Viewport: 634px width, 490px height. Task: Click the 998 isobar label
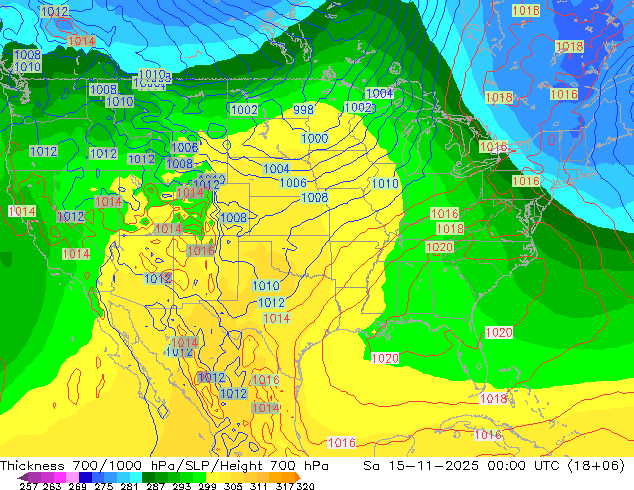coord(303,110)
